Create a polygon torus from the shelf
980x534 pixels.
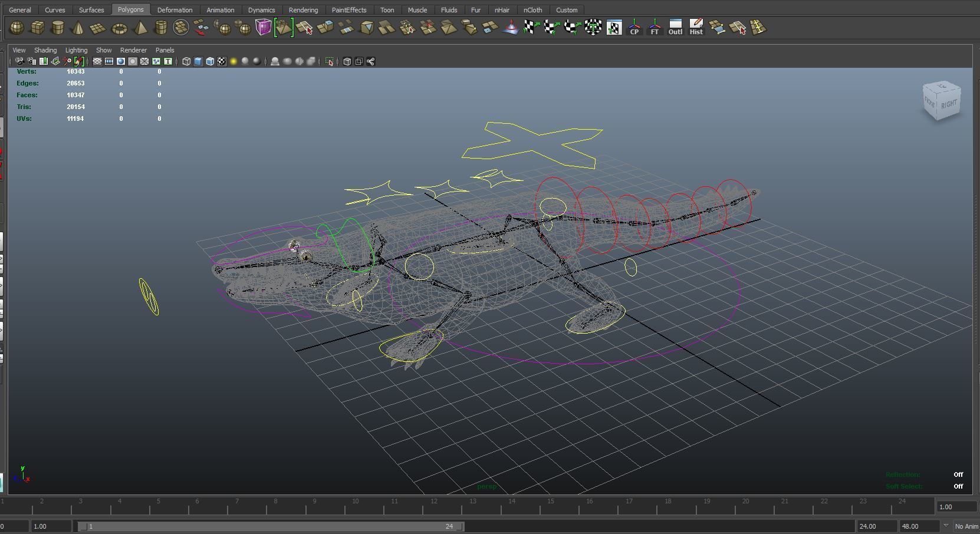point(119,28)
